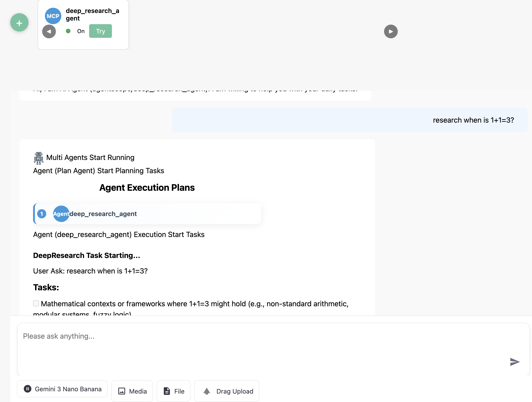The height and width of the screenshot is (402, 532).
Task: Click the robot icon beside Multi Agents
Action: pyautogui.click(x=39, y=158)
